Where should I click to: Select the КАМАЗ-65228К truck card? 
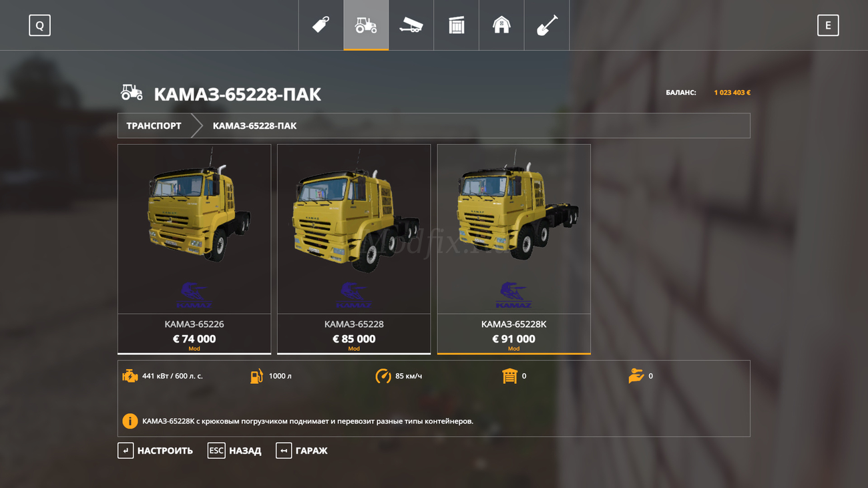click(513, 249)
